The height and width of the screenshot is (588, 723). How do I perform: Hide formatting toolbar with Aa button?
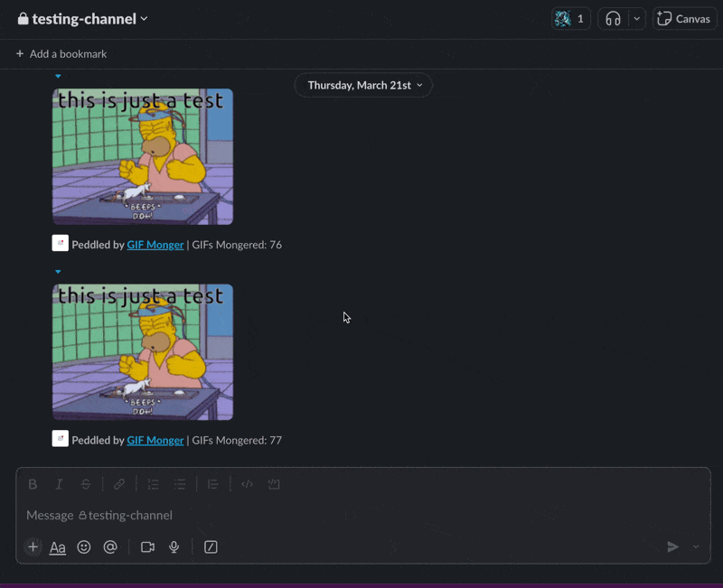[x=58, y=547]
